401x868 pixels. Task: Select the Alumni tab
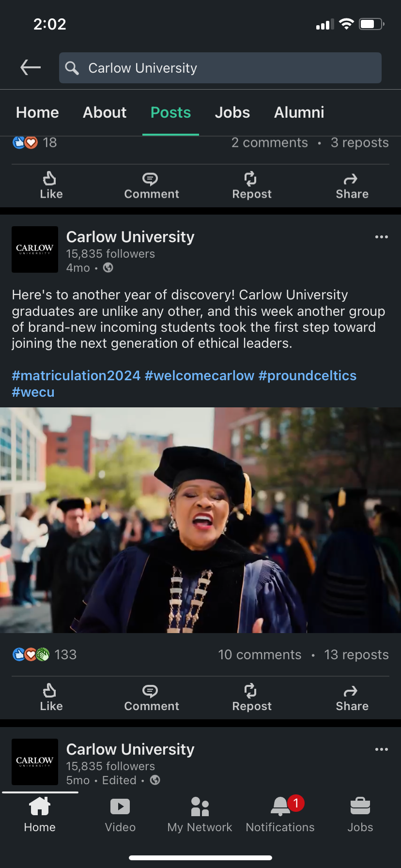tap(299, 113)
